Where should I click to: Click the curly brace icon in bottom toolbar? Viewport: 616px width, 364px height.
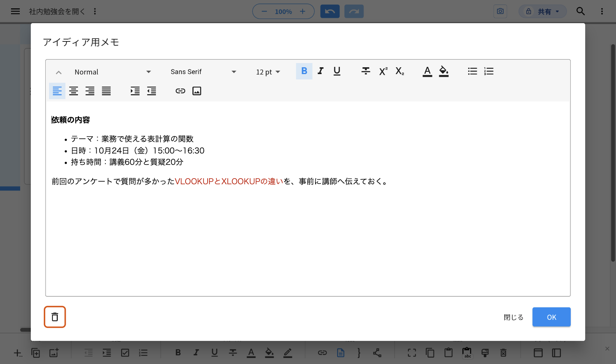coord(359,353)
